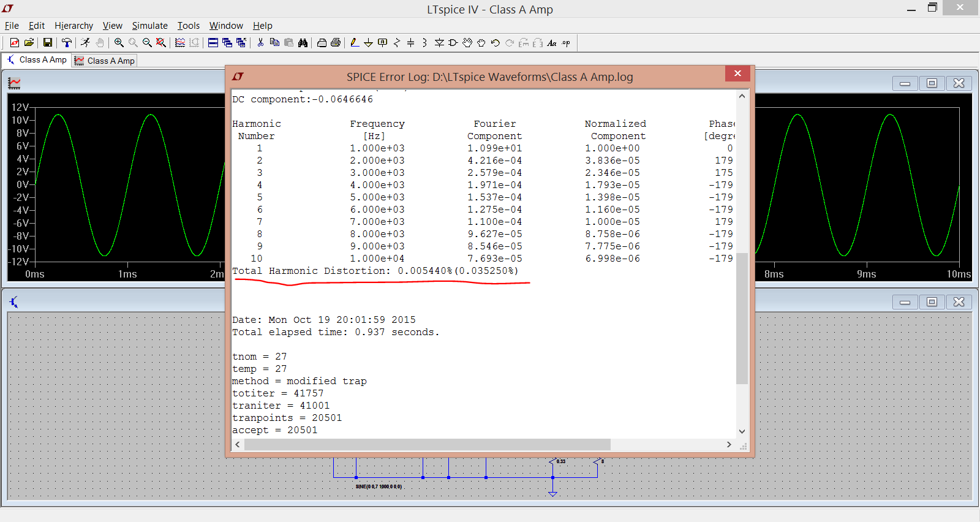Image resolution: width=980 pixels, height=522 pixels.
Task: Switch to the Class A Amp waveform tab
Action: click(x=104, y=61)
